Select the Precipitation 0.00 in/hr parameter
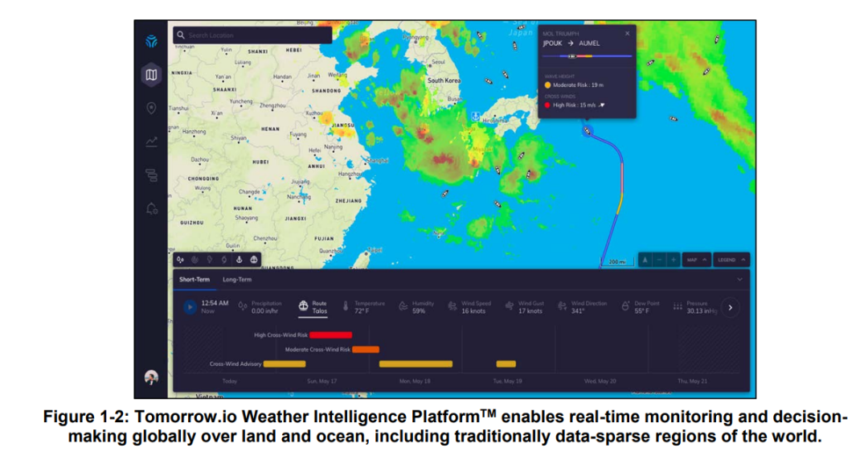868x452 pixels. [x=260, y=307]
